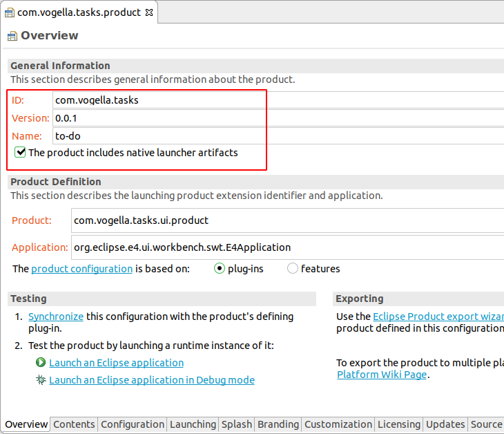
Task: Open the Application combo box
Action: pyautogui.click(x=288, y=247)
